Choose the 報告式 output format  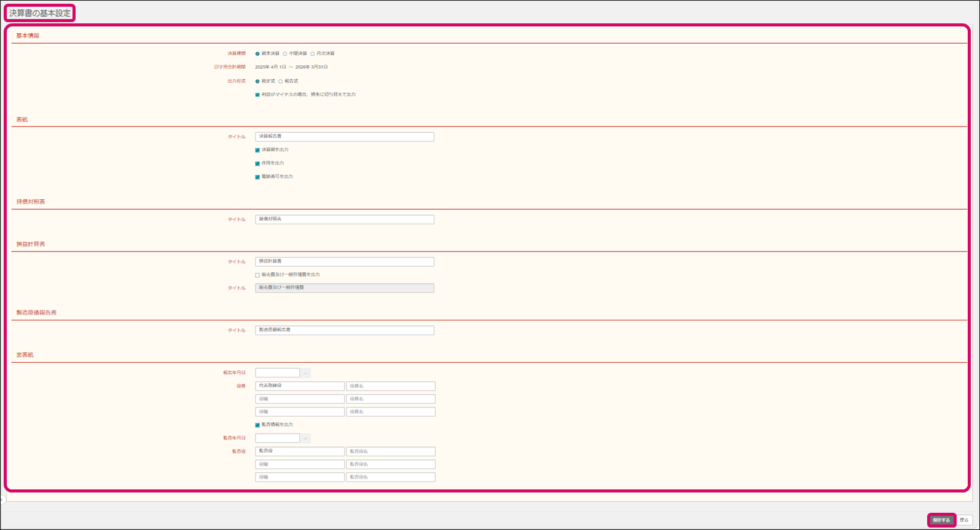tap(281, 81)
